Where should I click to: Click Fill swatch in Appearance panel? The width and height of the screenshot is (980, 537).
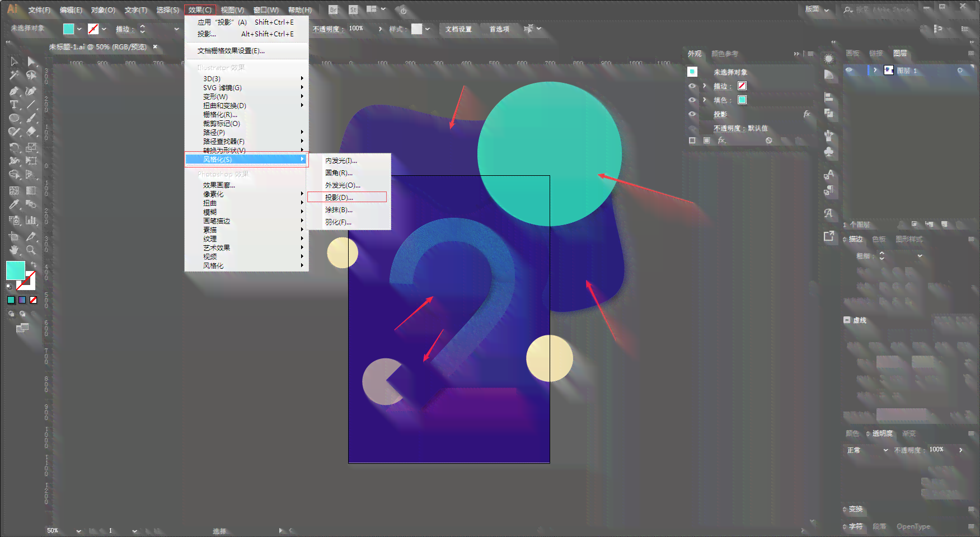742,100
